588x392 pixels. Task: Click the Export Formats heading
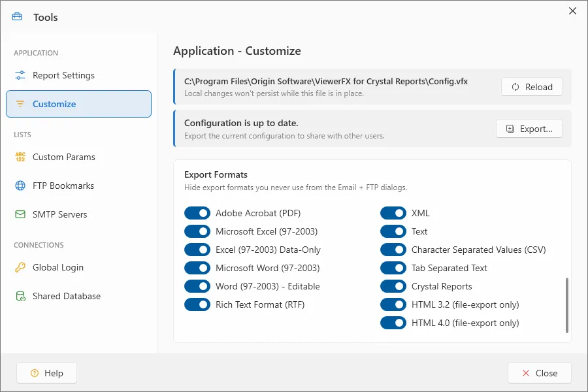216,174
